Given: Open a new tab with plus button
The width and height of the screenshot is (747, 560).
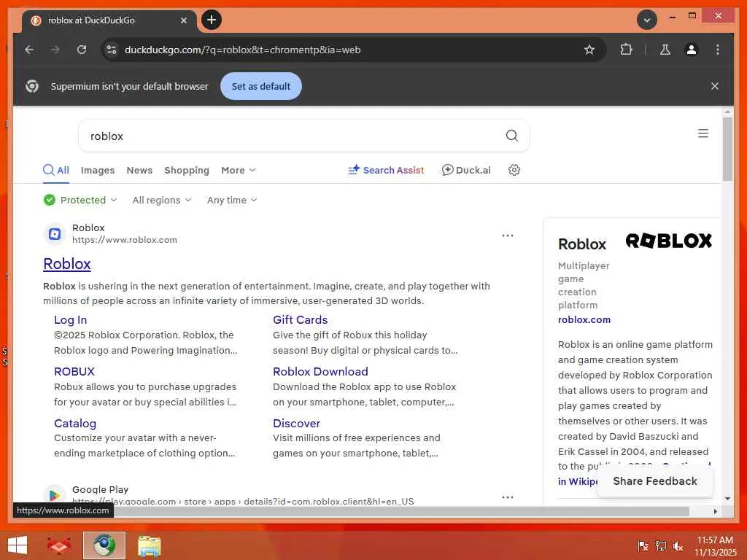Looking at the screenshot, I should tap(212, 20).
